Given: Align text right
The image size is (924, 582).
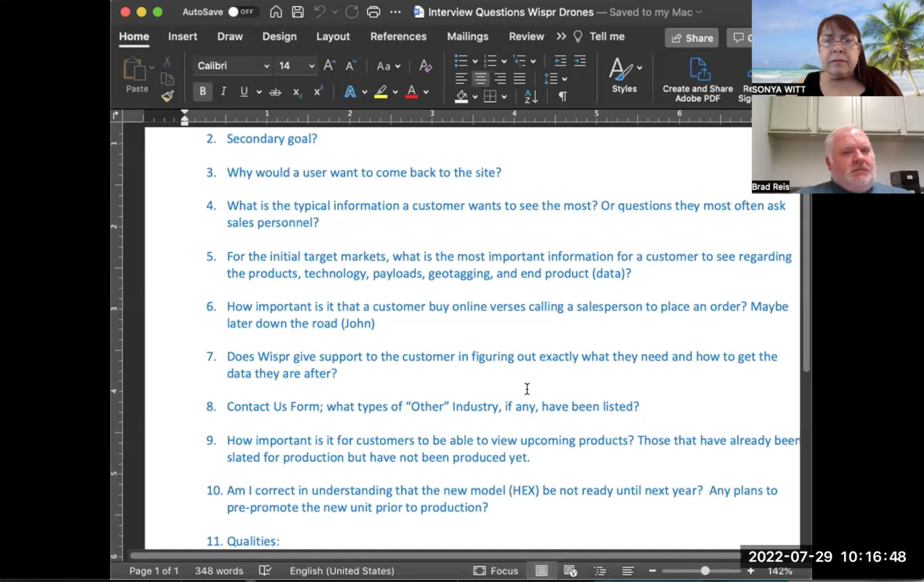Looking at the screenshot, I should [500, 79].
